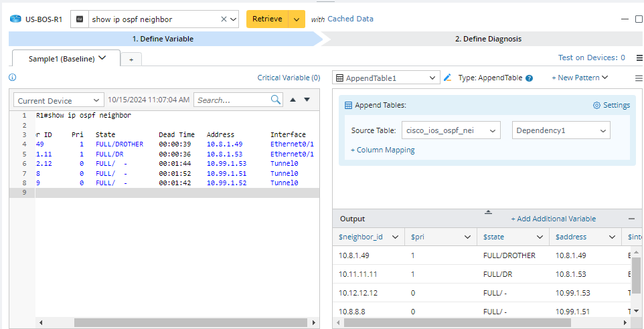Open the help icon beside Type: AppendTable
644x329 pixels.
coord(529,78)
